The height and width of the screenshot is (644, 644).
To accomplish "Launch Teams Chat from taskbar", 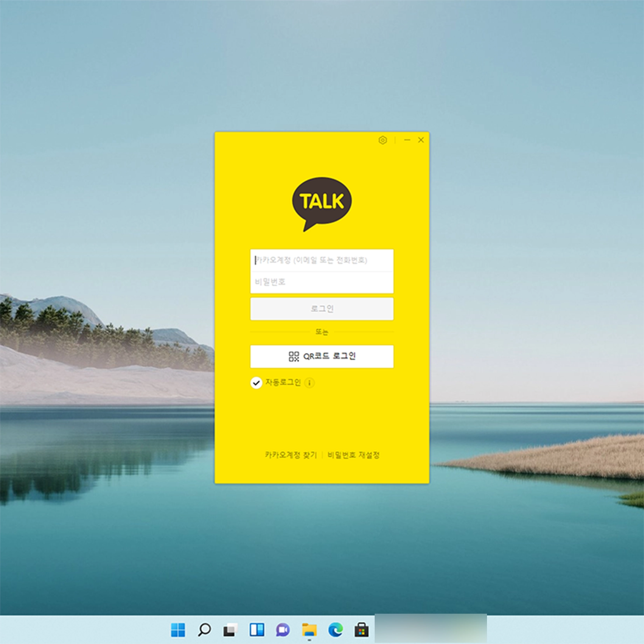I will 283,630.
